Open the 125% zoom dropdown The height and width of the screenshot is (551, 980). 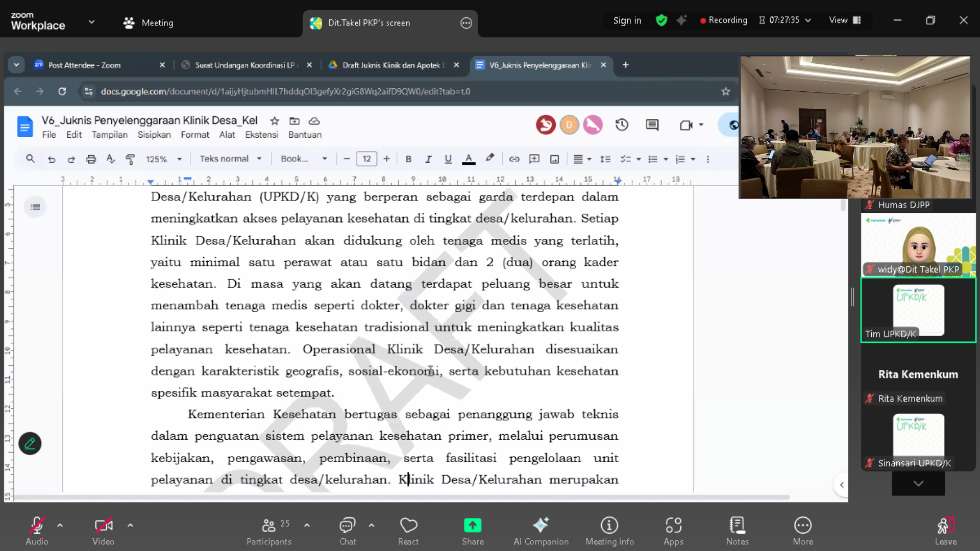pos(164,159)
